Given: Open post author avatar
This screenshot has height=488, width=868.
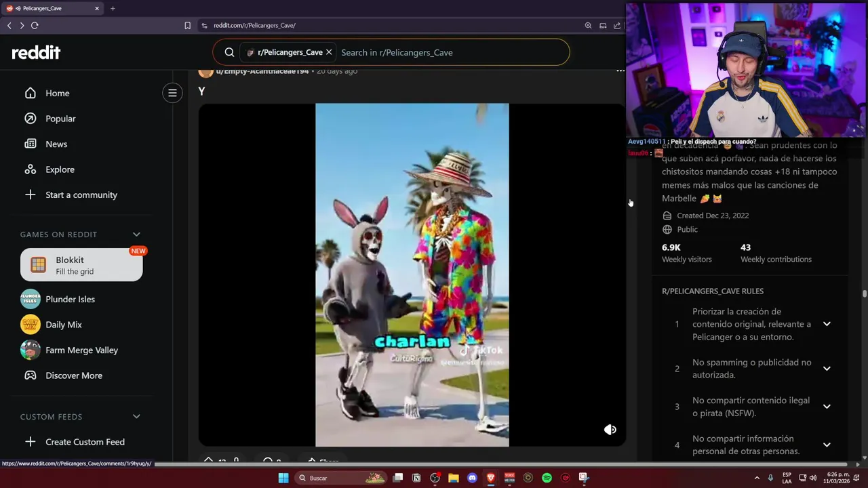Looking at the screenshot, I should pos(205,71).
